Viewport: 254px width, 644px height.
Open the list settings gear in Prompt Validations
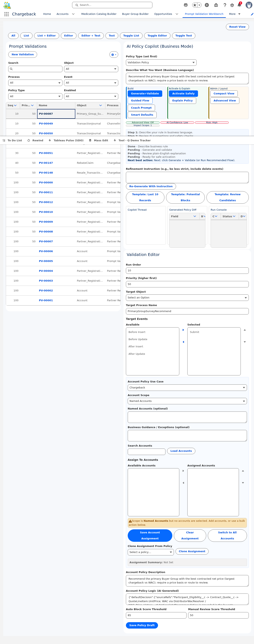point(114,55)
